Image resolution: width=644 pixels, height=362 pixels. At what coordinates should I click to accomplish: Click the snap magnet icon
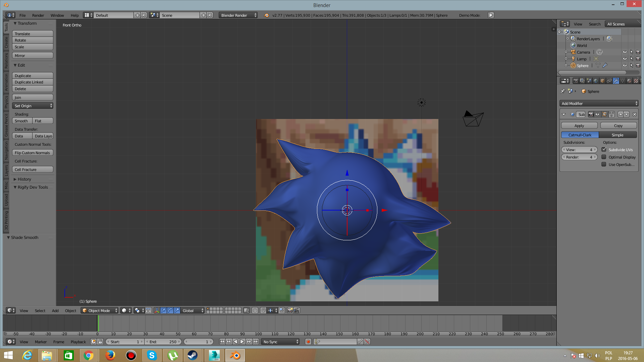pos(263,311)
